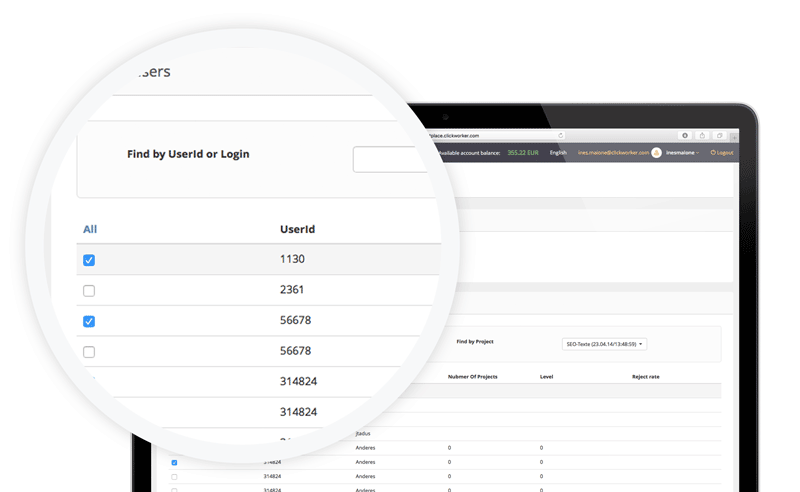Open the SEO-Texte project dropdown
Image resolution: width=800 pixels, height=492 pixels.
coord(605,344)
